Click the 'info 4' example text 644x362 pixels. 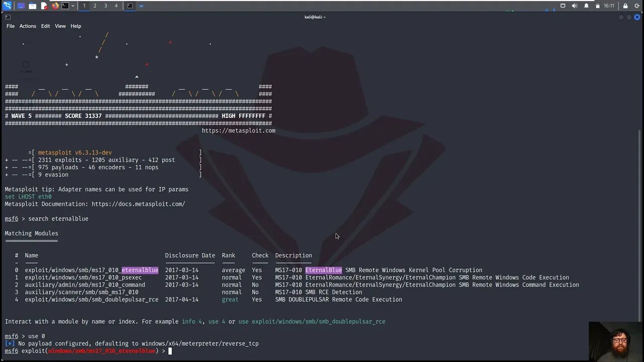click(x=192, y=322)
